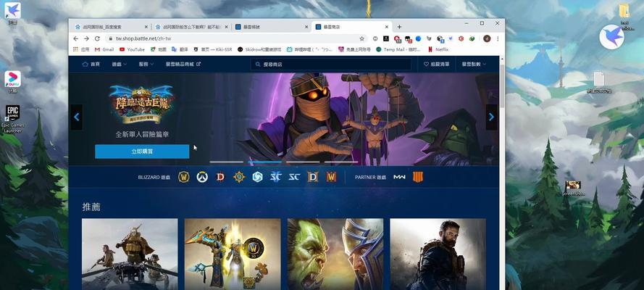
Task: Jump to the first banner slide indicator
Action: coord(226,162)
